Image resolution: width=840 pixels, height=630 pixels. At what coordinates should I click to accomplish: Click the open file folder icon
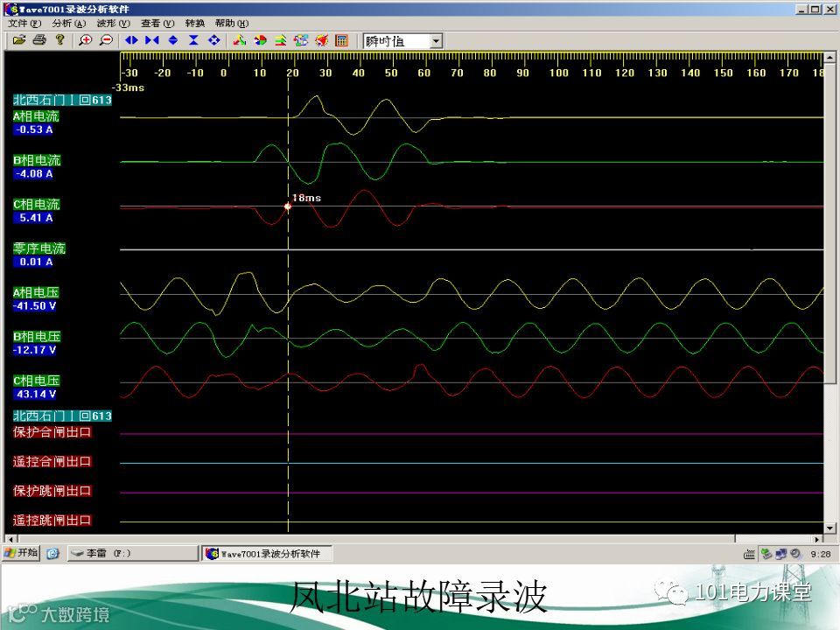pyautogui.click(x=18, y=40)
